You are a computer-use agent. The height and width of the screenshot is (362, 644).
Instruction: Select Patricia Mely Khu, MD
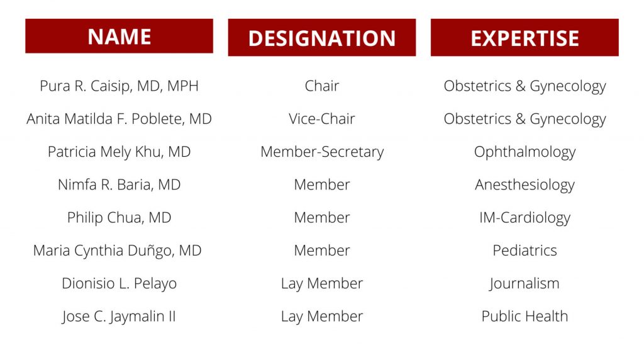click(x=119, y=152)
